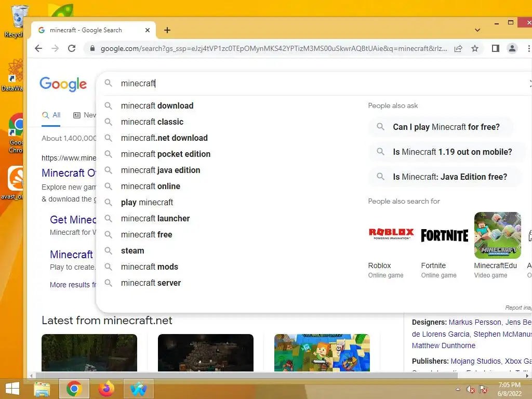Go back using the browser back arrow

tap(38, 48)
